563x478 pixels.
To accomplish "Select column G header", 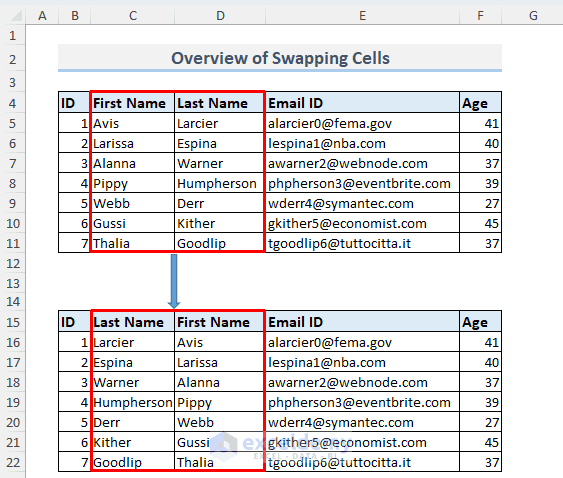I will point(533,15).
